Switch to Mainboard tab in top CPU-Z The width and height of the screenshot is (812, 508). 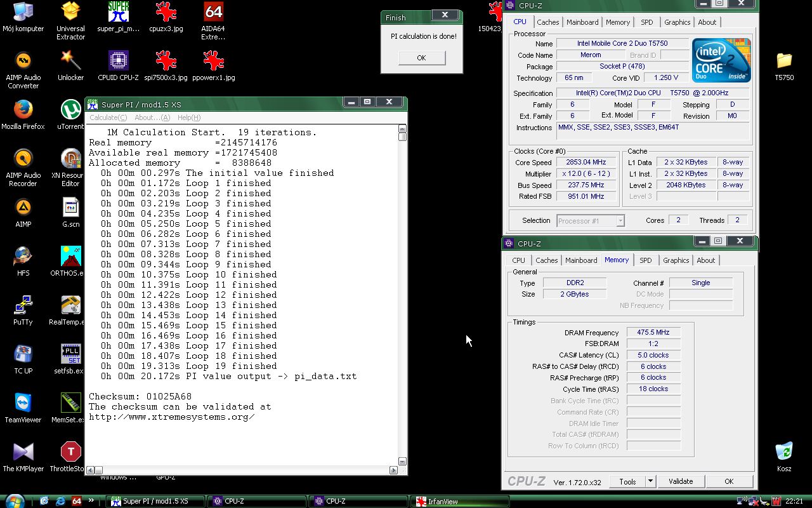click(582, 22)
